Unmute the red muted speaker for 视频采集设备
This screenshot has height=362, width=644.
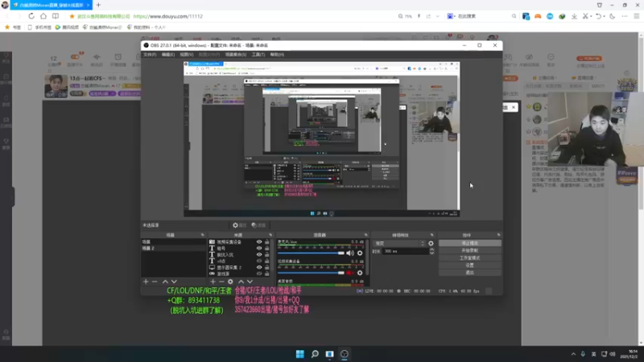(349, 273)
